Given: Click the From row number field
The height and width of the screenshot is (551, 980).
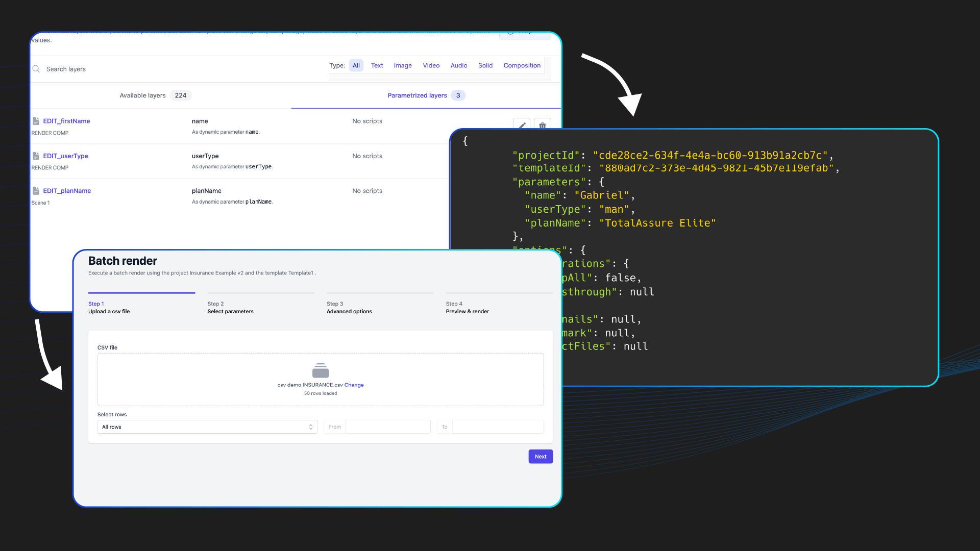Looking at the screenshot, I should tap(387, 427).
